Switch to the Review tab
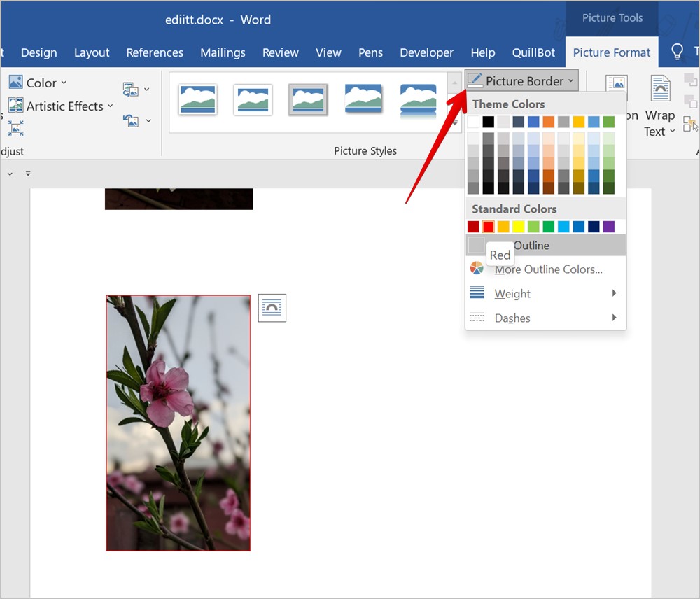 281,52
